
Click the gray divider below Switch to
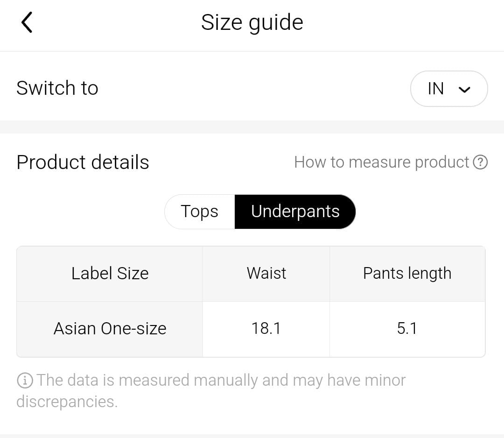(252, 127)
